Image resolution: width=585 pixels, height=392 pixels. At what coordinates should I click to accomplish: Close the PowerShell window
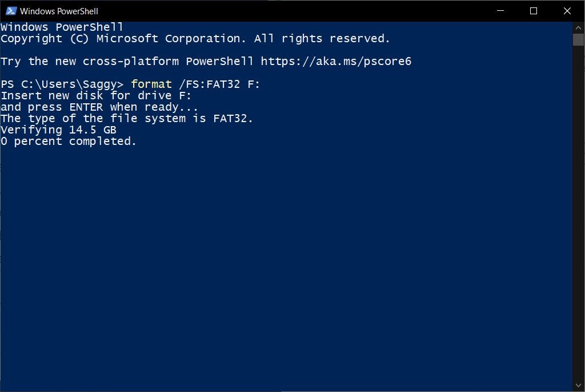(567, 11)
